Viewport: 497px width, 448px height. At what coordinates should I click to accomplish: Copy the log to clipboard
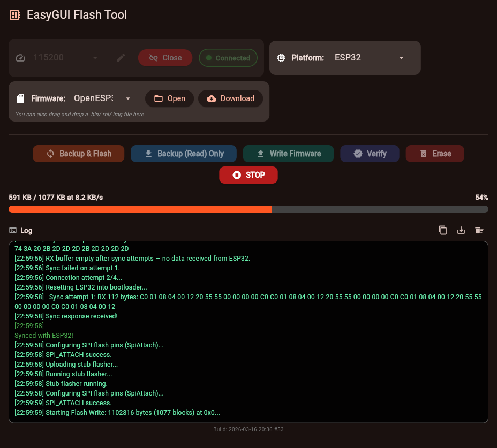pyautogui.click(x=443, y=230)
